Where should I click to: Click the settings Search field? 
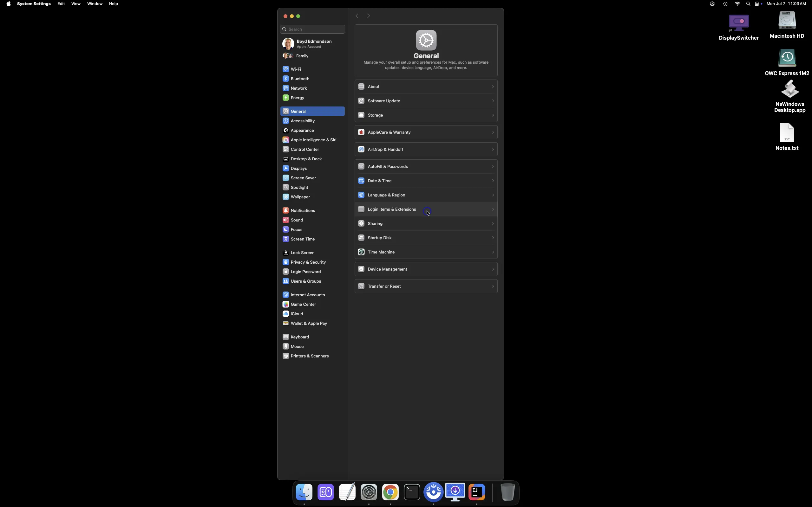pyautogui.click(x=313, y=29)
